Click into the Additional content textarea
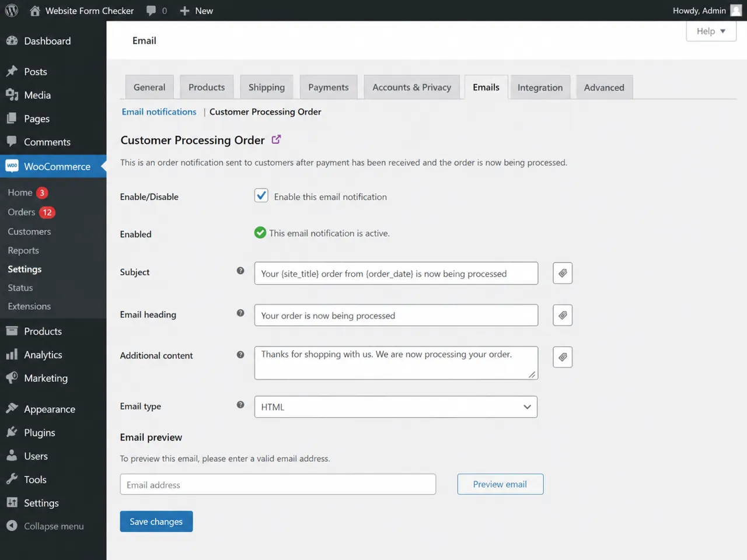This screenshot has height=560, width=747. point(396,363)
